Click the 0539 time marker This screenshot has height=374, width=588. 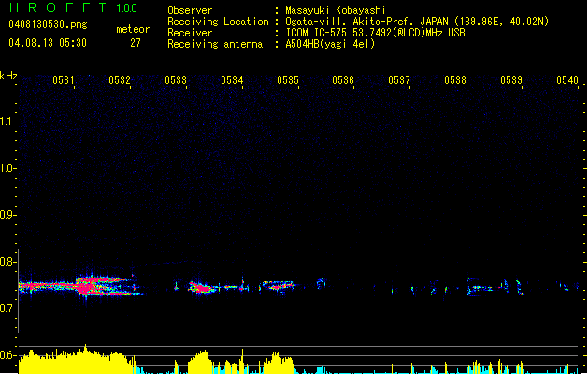(x=511, y=80)
